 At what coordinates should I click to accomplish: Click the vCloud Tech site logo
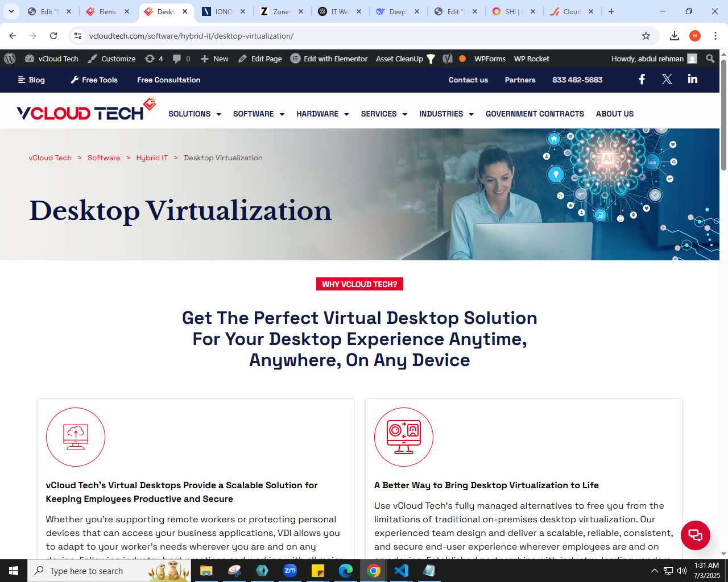click(86, 110)
